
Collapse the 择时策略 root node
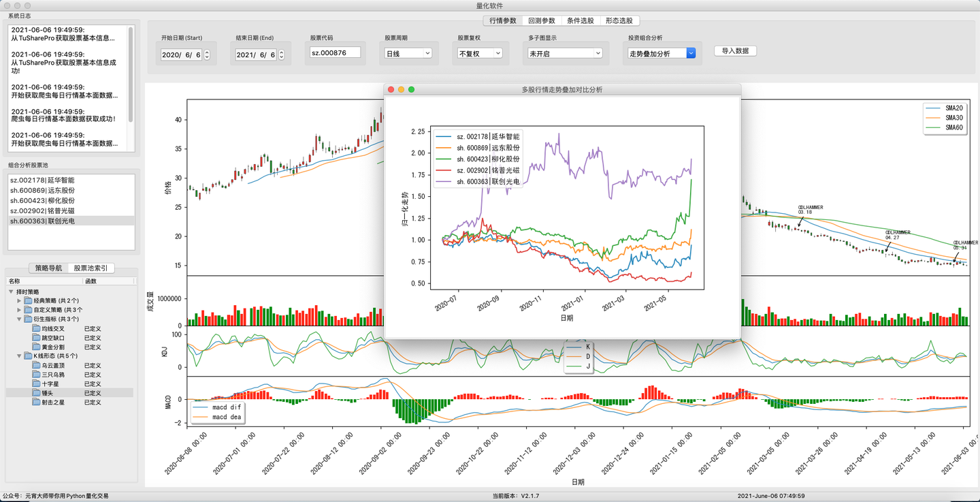(x=11, y=292)
